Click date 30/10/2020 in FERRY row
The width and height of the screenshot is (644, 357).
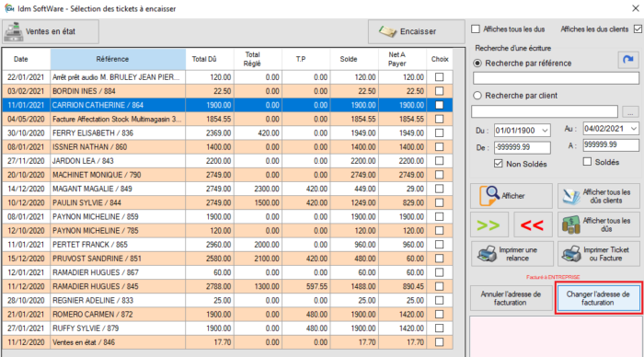pos(26,133)
